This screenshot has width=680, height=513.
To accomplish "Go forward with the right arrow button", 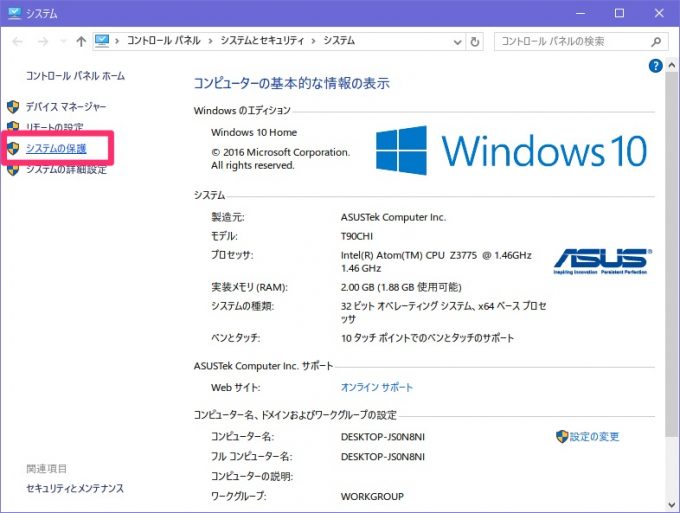I will coord(43,42).
